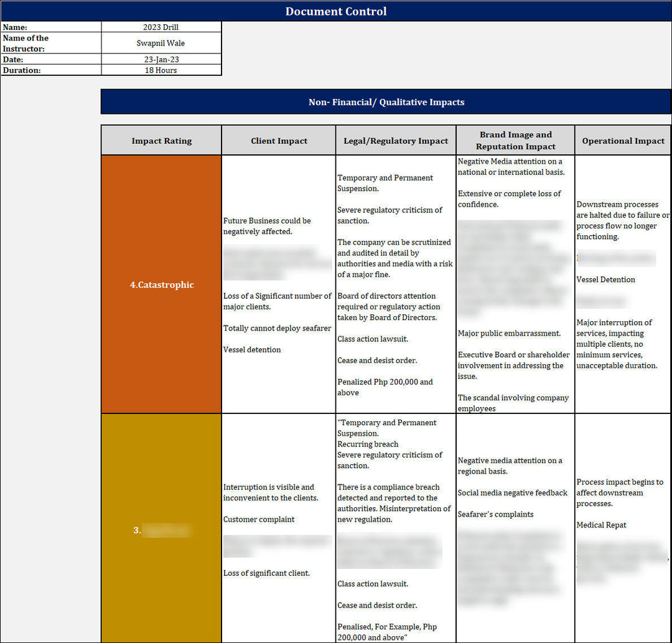Click the orange 4.Catastrophic rating cell

point(161,284)
